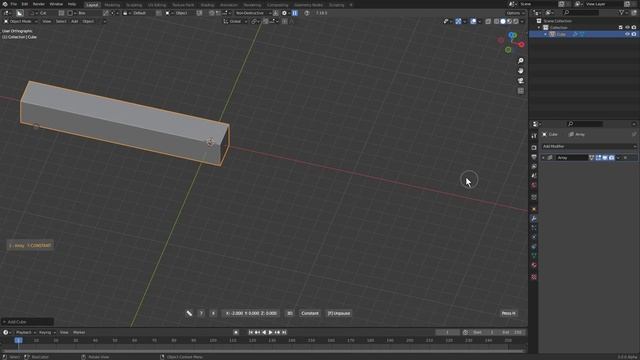Open the Edit menu
This screenshot has width=640, height=360.
pyautogui.click(x=24, y=4)
